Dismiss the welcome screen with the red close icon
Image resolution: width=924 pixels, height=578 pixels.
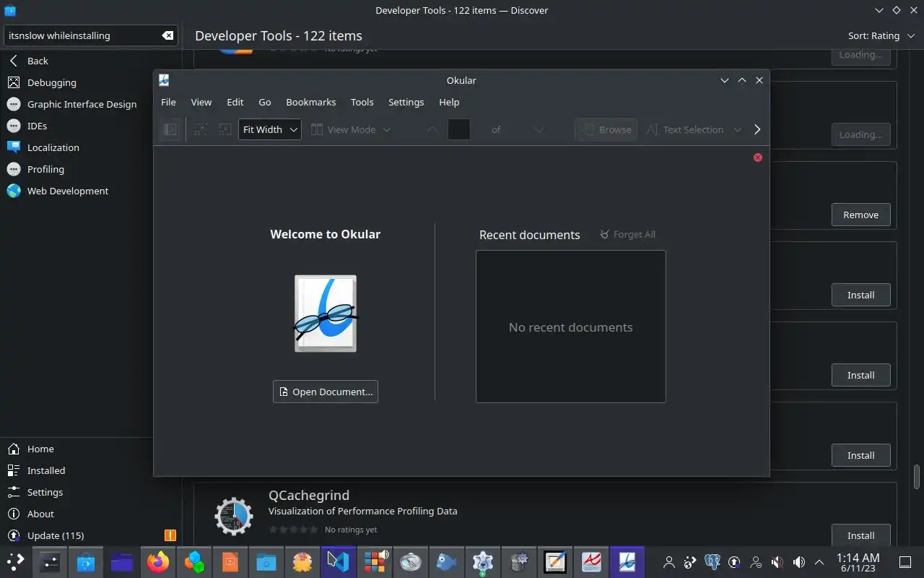758,158
